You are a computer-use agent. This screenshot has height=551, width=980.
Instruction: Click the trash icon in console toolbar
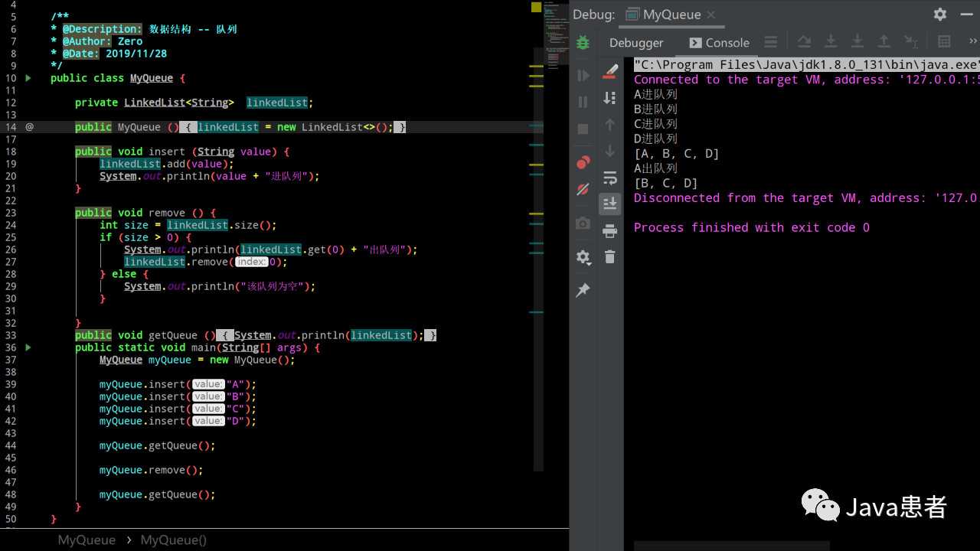click(x=610, y=257)
